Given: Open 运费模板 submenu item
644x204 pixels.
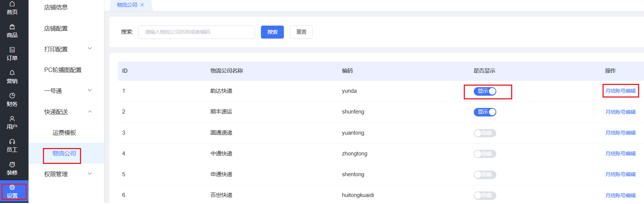Looking at the screenshot, I should pyautogui.click(x=64, y=133).
